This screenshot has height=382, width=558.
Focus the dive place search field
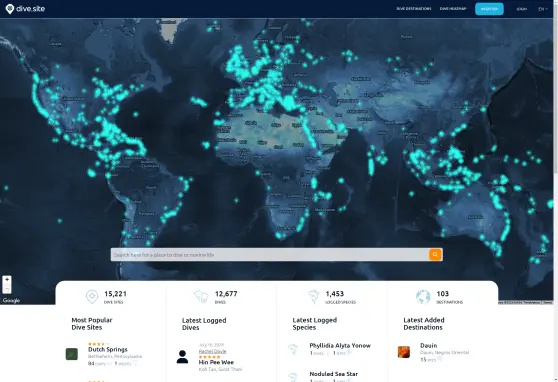269,255
